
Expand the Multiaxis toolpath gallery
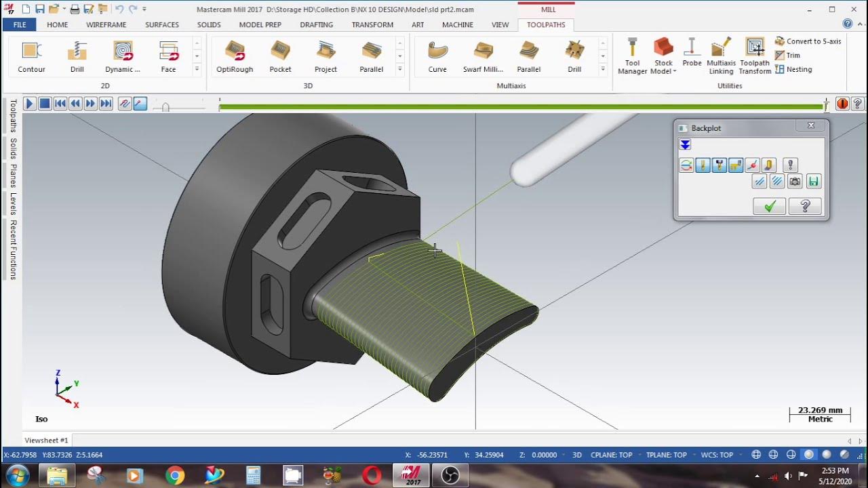coord(602,69)
